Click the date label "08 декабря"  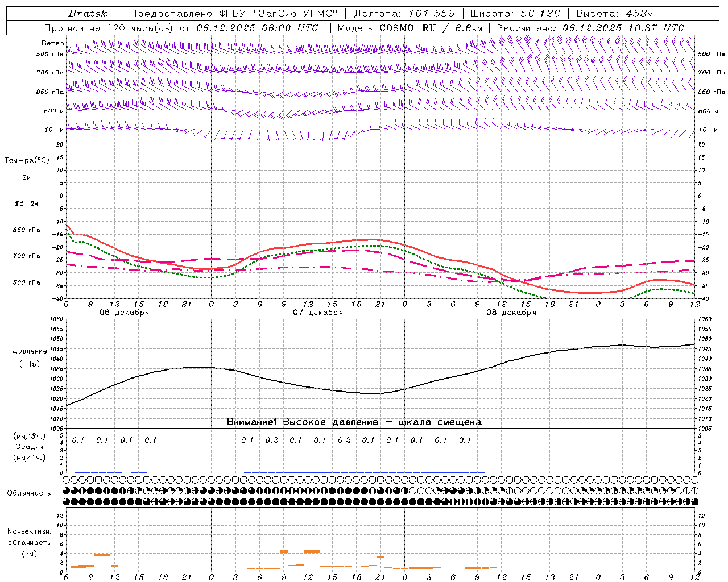point(511,313)
